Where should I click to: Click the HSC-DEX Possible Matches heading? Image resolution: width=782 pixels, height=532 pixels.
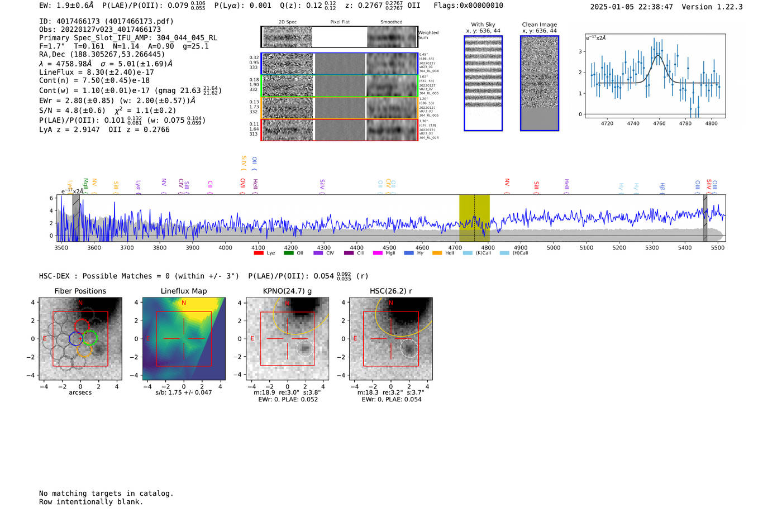click(139, 276)
